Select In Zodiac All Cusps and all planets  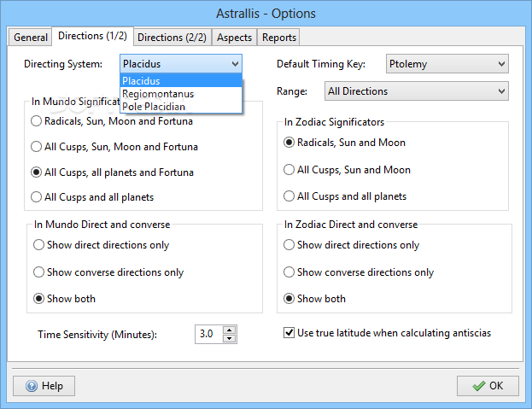point(345,196)
